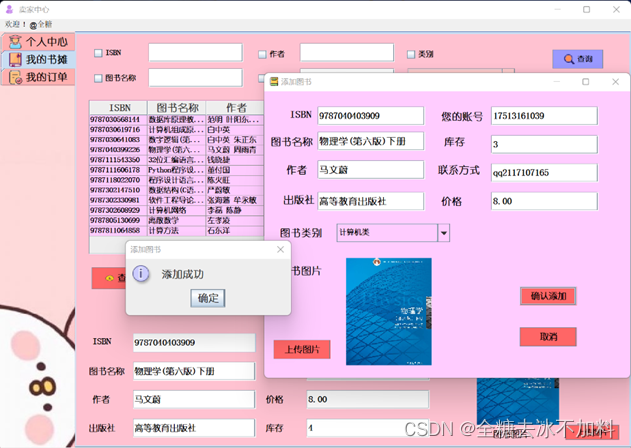Select table row 9787805130699
This screenshot has width=631, height=448.
tap(177, 220)
